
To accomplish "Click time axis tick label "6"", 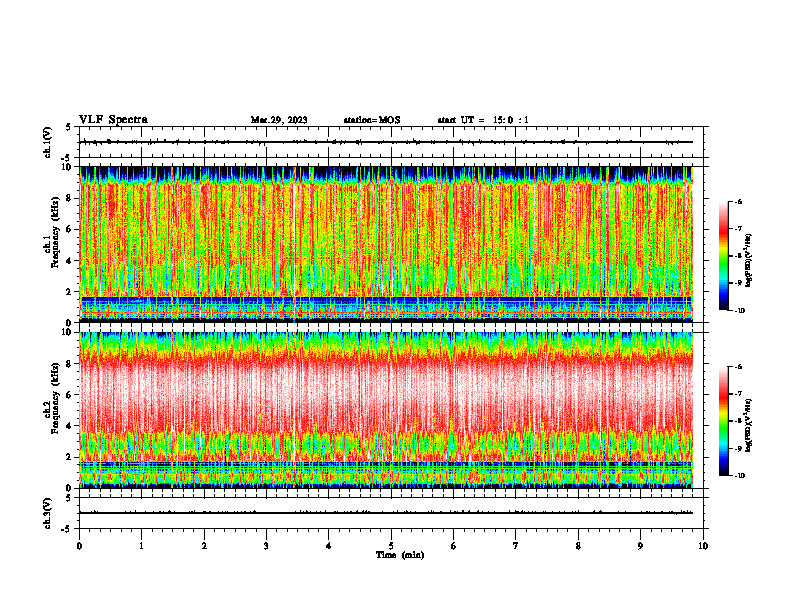I will point(454,546).
